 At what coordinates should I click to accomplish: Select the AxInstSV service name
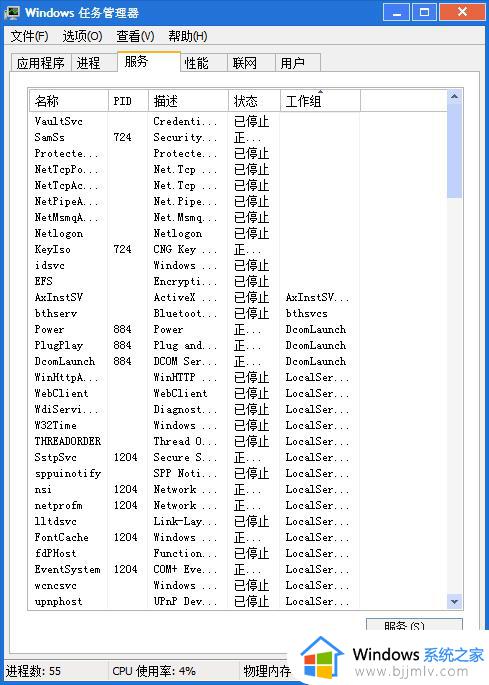59,298
